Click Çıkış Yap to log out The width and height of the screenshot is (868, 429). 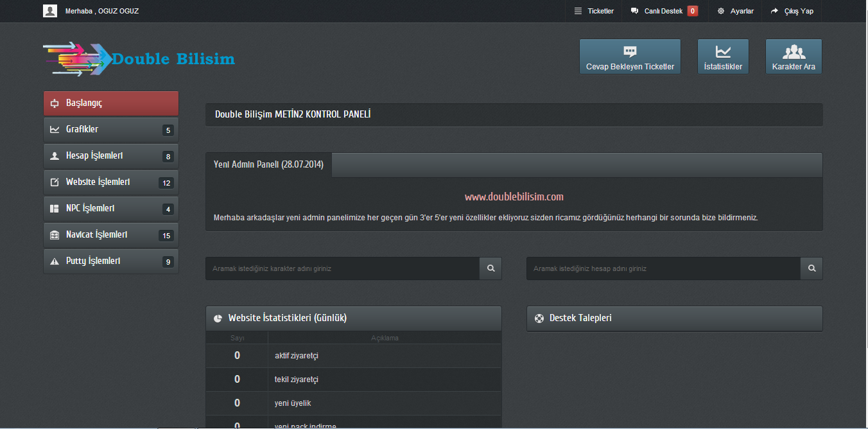[x=792, y=11]
